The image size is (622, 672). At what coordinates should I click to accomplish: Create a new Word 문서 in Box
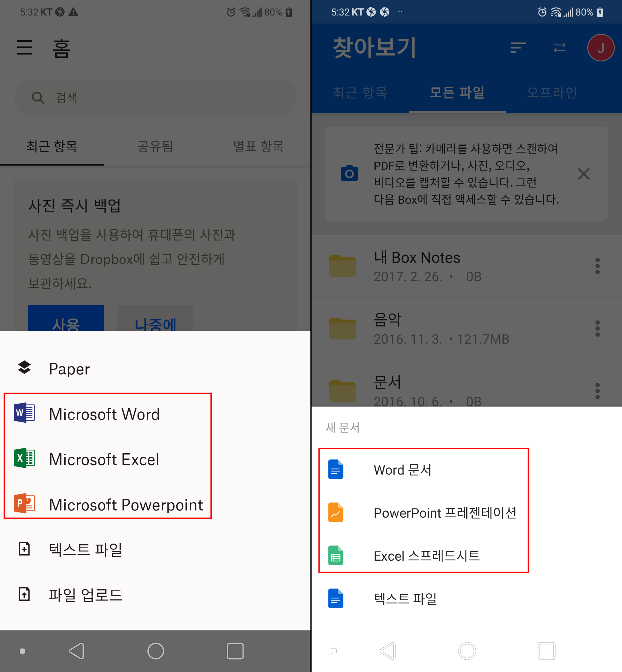(x=403, y=470)
